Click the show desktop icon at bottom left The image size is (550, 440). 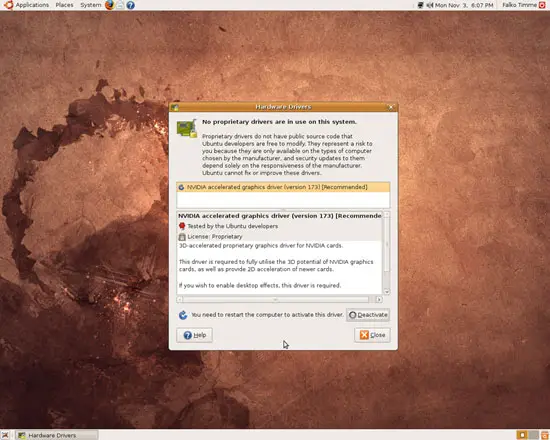pyautogui.click(x=5, y=435)
